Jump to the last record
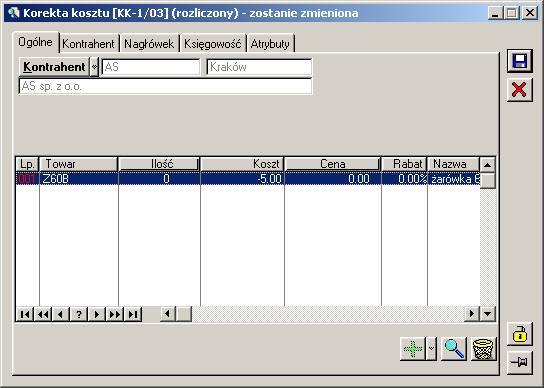544x388 pixels. tap(133, 314)
